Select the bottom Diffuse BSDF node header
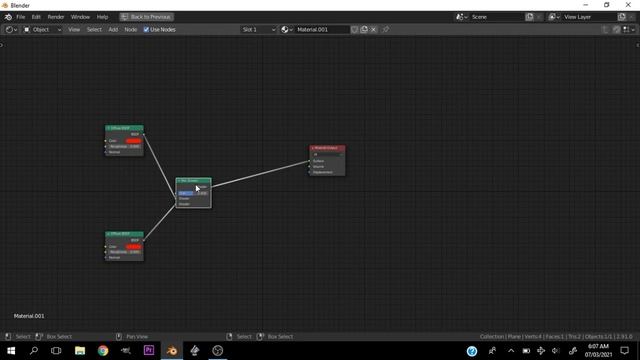The image size is (640, 360). [x=124, y=234]
